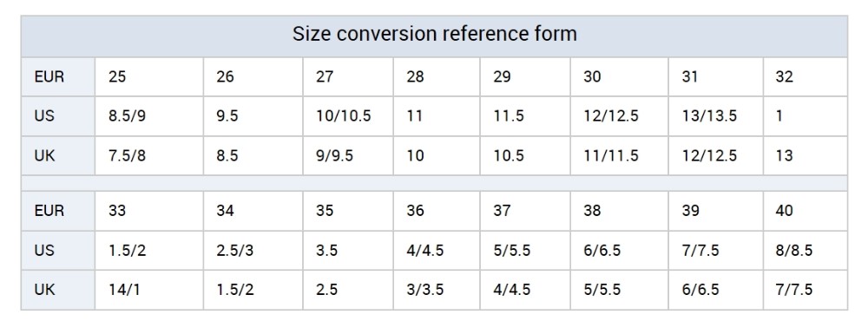This screenshot has width=868, height=334.
Task: Select the US 8.5/9 cell
Action: (149, 116)
